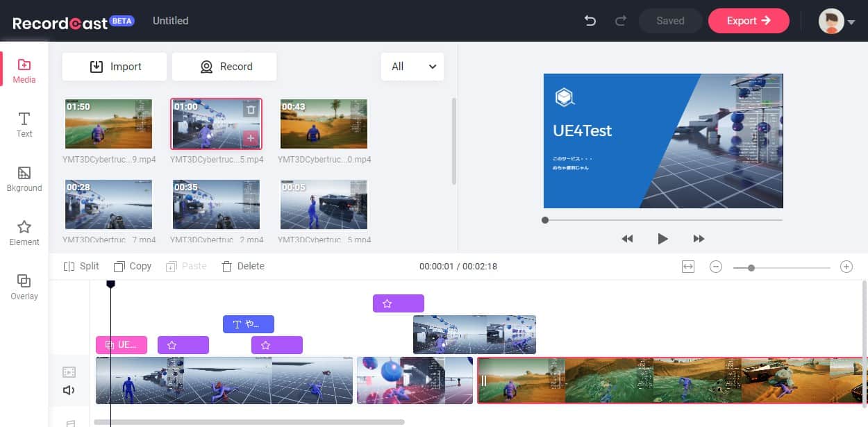This screenshot has width=868, height=427.
Task: Click the timeline horizontal scrollbar
Action: (249, 421)
